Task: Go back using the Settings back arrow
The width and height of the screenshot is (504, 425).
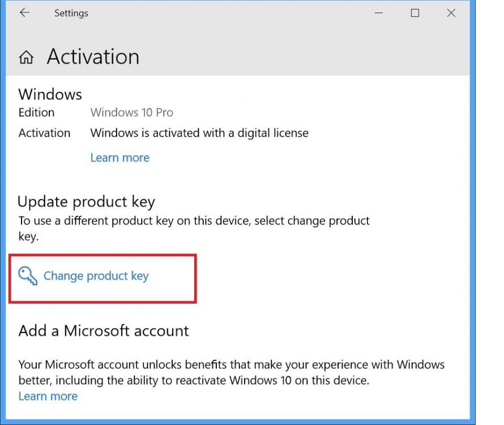Action: [25, 13]
